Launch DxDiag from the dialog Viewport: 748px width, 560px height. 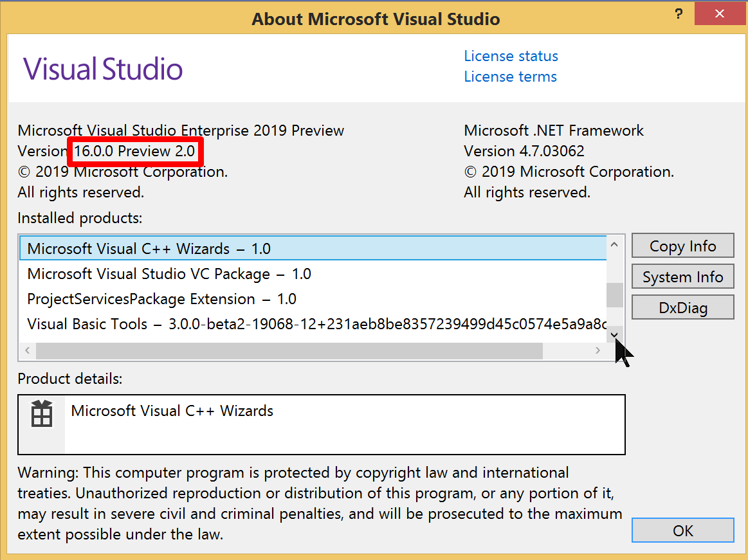click(x=682, y=307)
